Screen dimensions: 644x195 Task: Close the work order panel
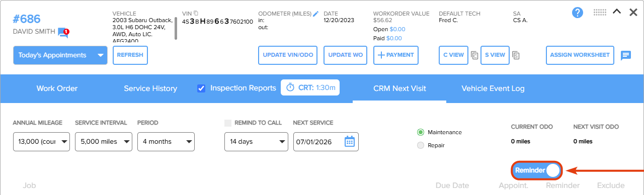(633, 12)
